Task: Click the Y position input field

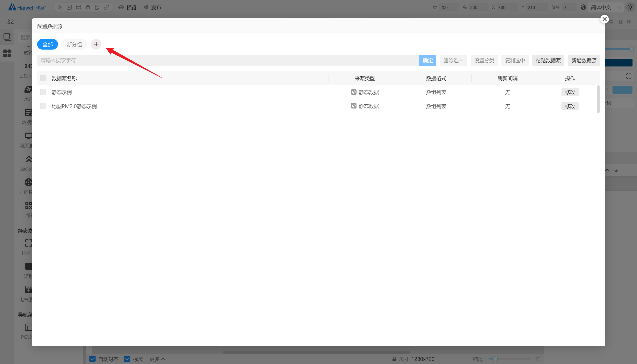Action: pos(537,7)
